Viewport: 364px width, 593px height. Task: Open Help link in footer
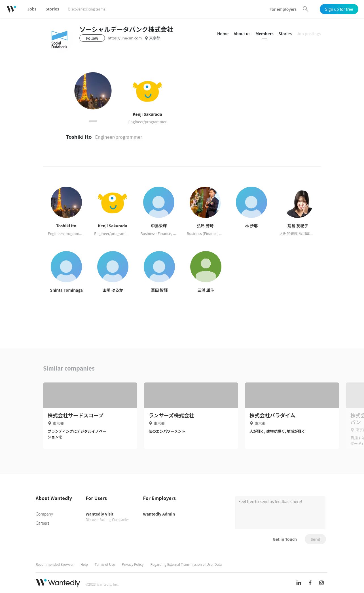(84, 565)
